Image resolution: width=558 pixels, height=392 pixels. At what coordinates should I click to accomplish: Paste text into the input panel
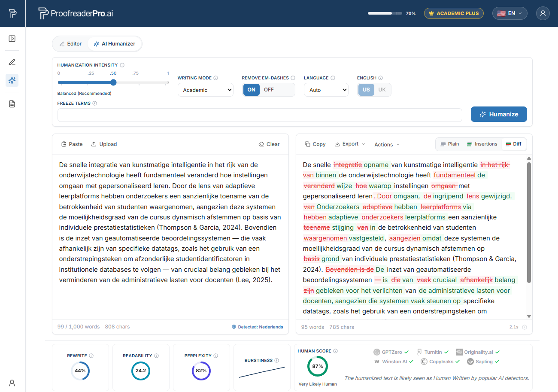tap(72, 144)
